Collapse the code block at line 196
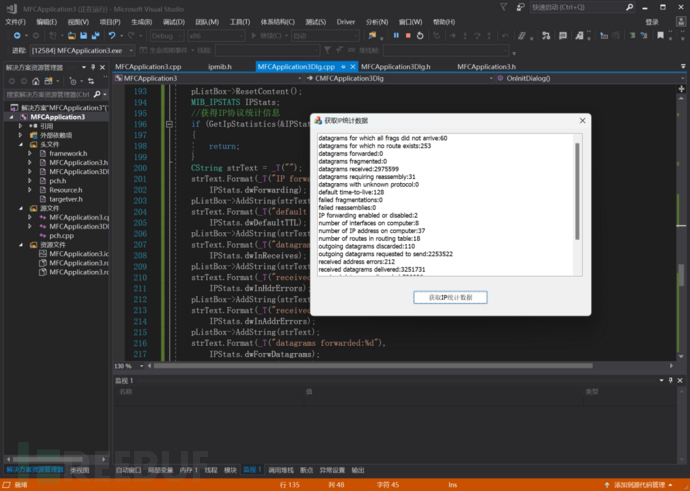Screen dimensions: 690x491 pyautogui.click(x=168, y=125)
